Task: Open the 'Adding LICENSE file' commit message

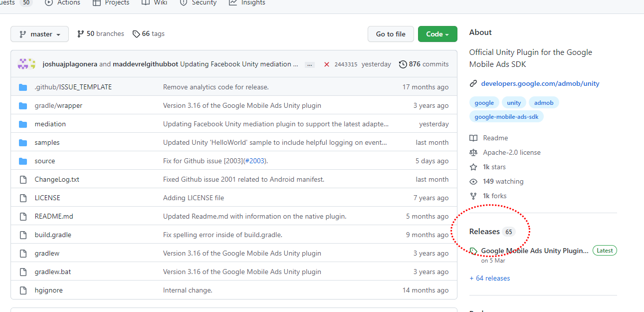Action: [194, 198]
